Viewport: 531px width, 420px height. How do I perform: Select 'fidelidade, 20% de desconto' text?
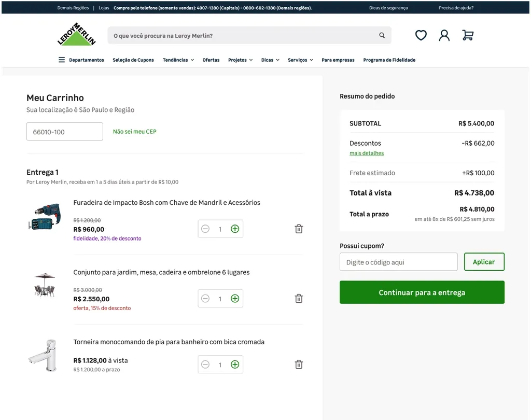point(107,239)
